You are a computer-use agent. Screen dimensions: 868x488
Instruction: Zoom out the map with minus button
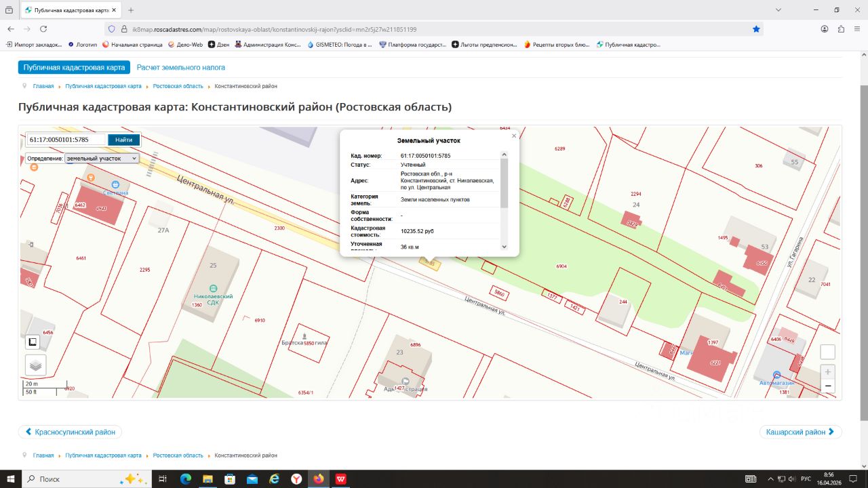pyautogui.click(x=827, y=386)
